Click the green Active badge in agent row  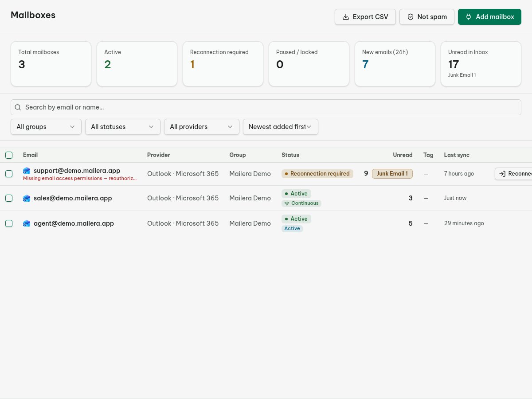[x=297, y=219]
